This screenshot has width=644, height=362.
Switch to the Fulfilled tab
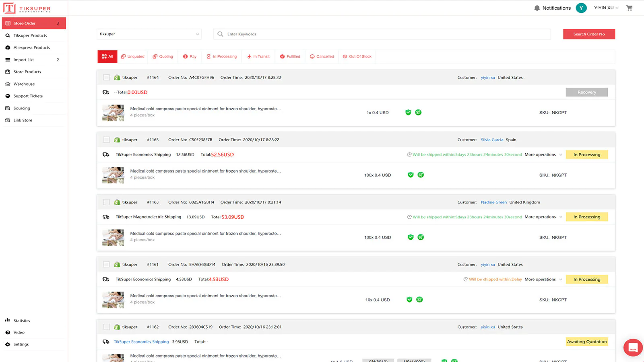[x=290, y=56]
